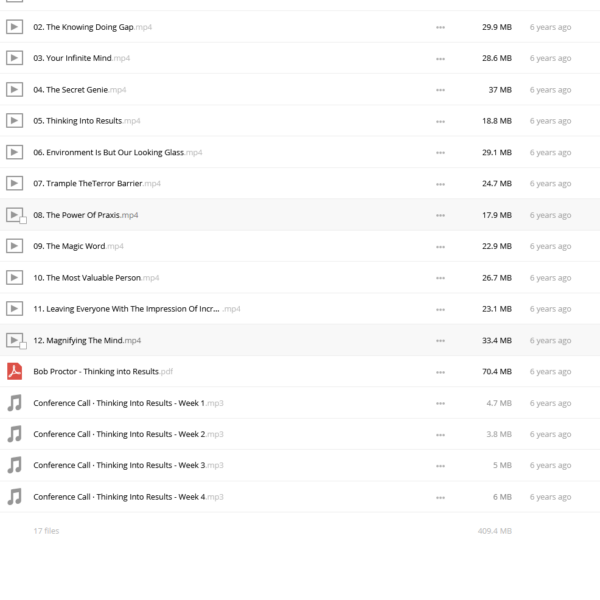Click music note icon for Week 3 call
600x600 pixels.
(x=15, y=465)
